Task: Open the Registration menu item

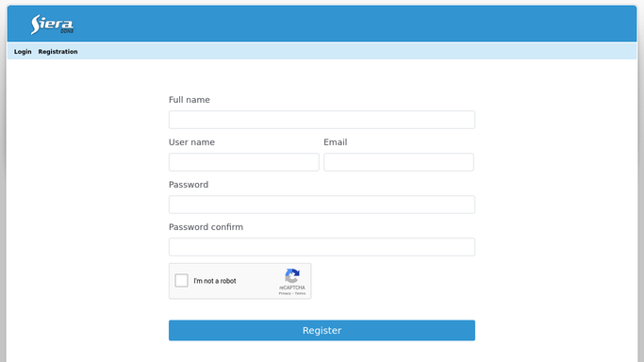Action: [58, 52]
